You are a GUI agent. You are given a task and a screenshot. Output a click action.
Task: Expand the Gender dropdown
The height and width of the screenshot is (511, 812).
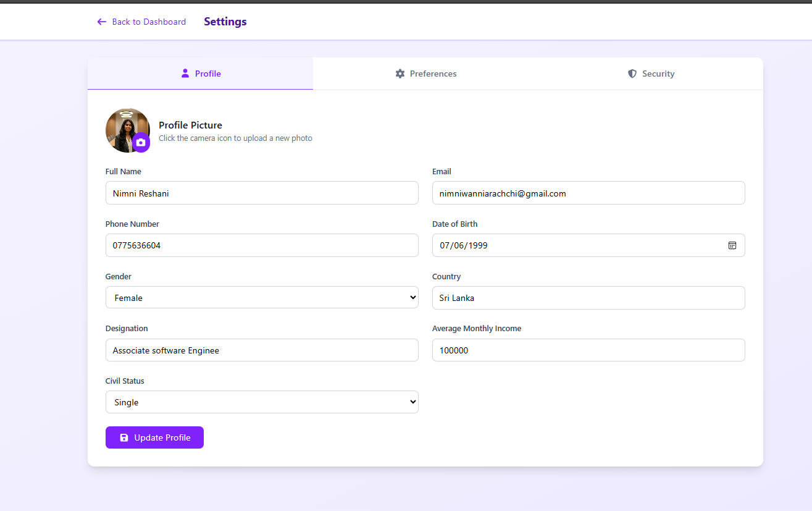pos(262,298)
